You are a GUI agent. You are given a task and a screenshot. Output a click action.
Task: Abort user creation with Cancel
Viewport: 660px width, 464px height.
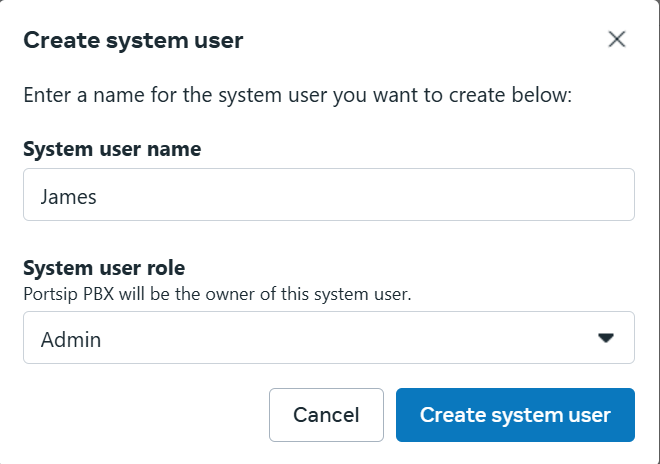(326, 415)
